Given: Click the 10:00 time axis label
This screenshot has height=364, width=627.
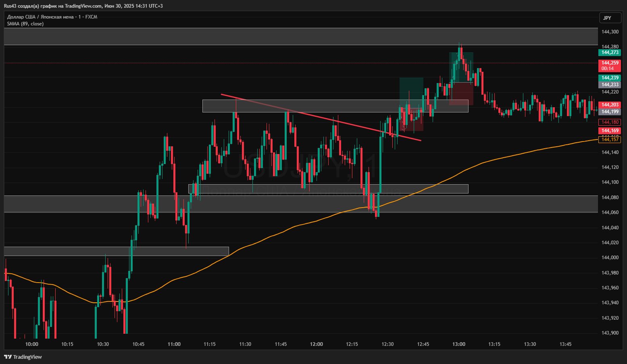Looking at the screenshot, I should pyautogui.click(x=32, y=344).
